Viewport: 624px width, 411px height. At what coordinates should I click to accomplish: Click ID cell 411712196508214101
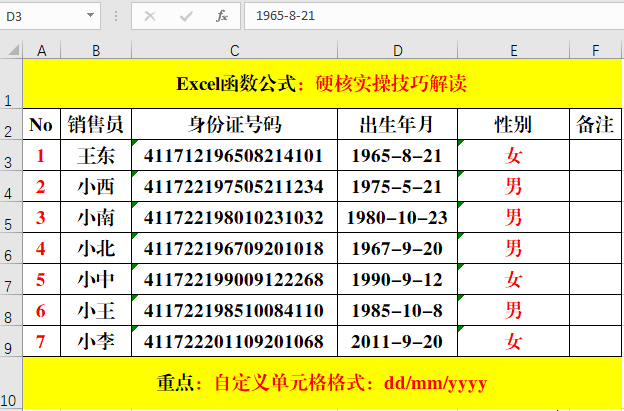[234, 155]
